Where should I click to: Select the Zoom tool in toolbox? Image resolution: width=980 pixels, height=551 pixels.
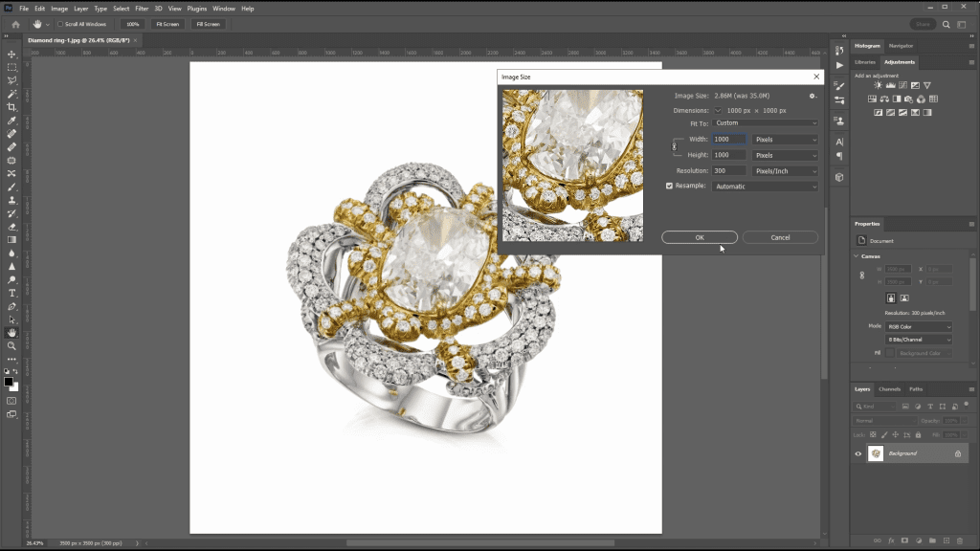(11, 346)
